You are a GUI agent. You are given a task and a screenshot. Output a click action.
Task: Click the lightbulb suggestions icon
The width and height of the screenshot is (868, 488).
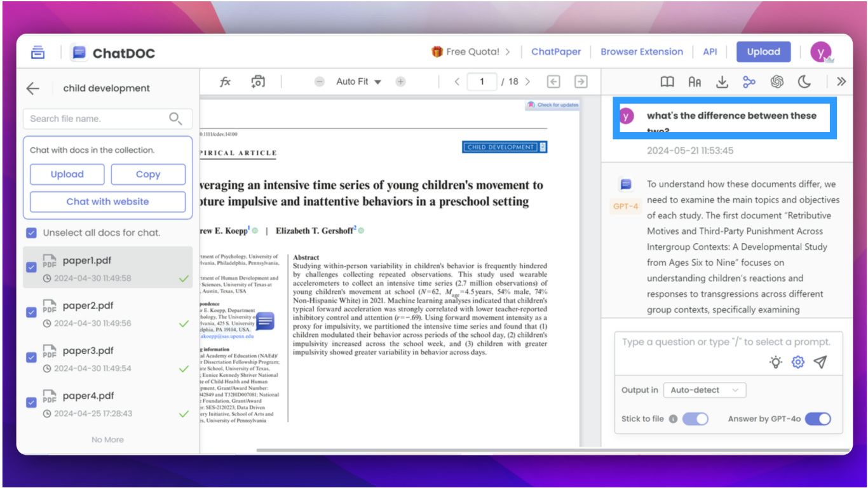click(776, 362)
